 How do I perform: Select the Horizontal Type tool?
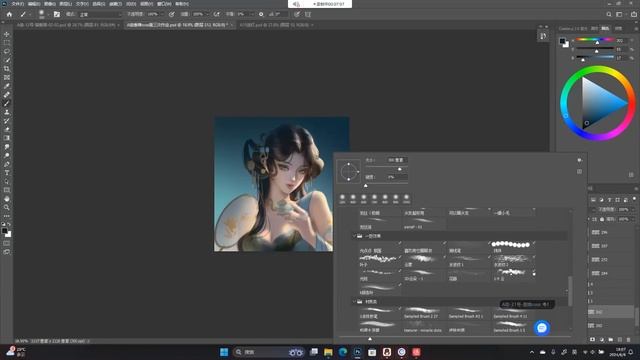[x=7, y=173]
